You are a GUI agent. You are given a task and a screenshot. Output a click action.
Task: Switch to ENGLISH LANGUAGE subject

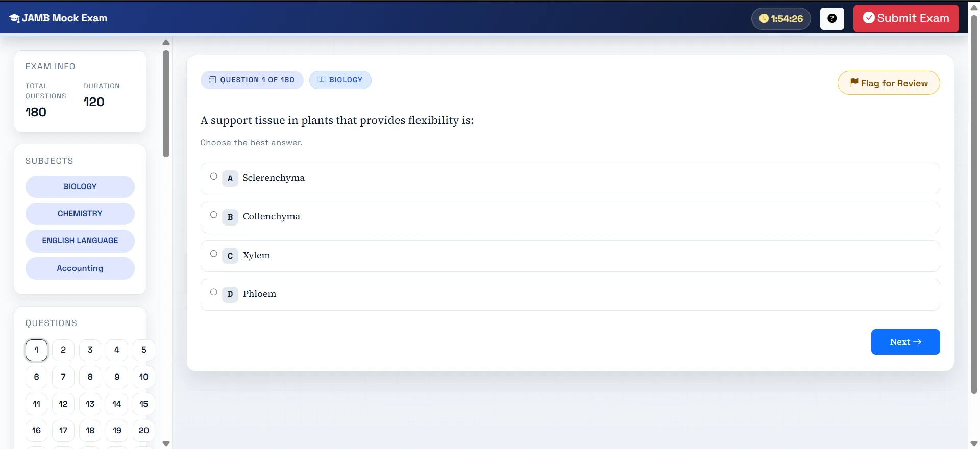[x=80, y=241]
